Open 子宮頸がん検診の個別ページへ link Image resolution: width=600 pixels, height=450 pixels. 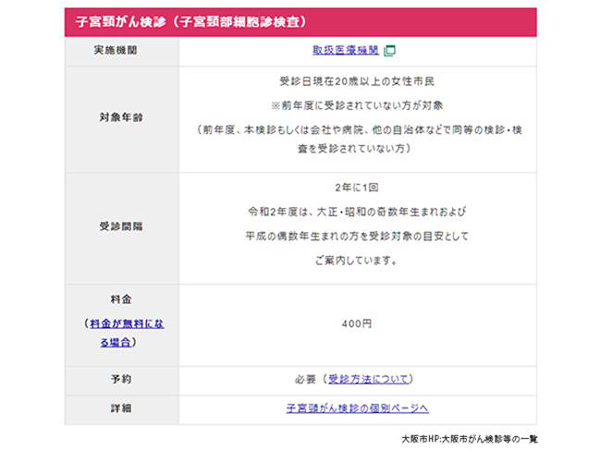pyautogui.click(x=357, y=408)
